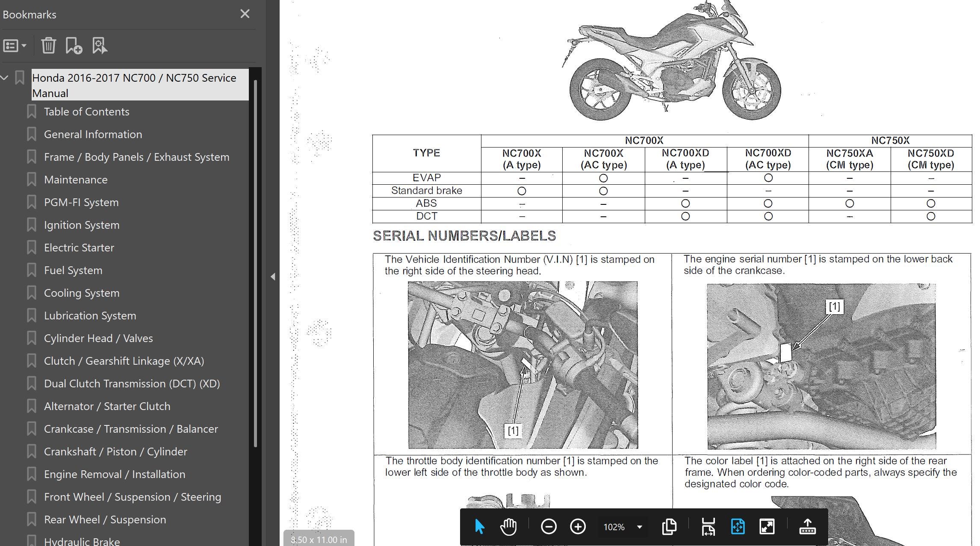Click the page display copy icon

669,527
